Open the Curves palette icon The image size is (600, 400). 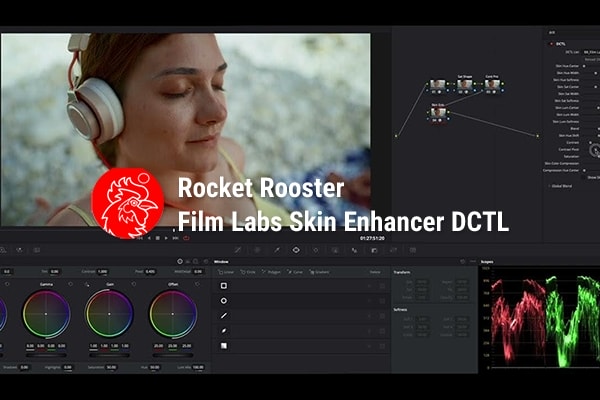click(x=238, y=250)
